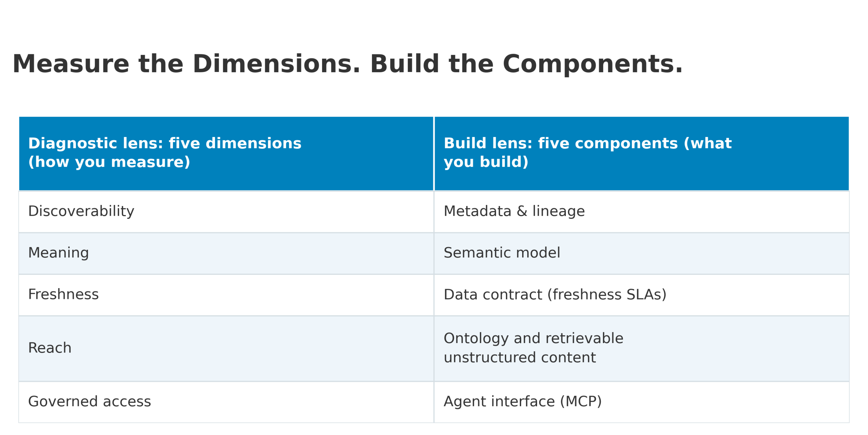The width and height of the screenshot is (868, 435).
Task: Click 'Ontology and retrievable unstructured content' cell
Action: [x=642, y=348]
